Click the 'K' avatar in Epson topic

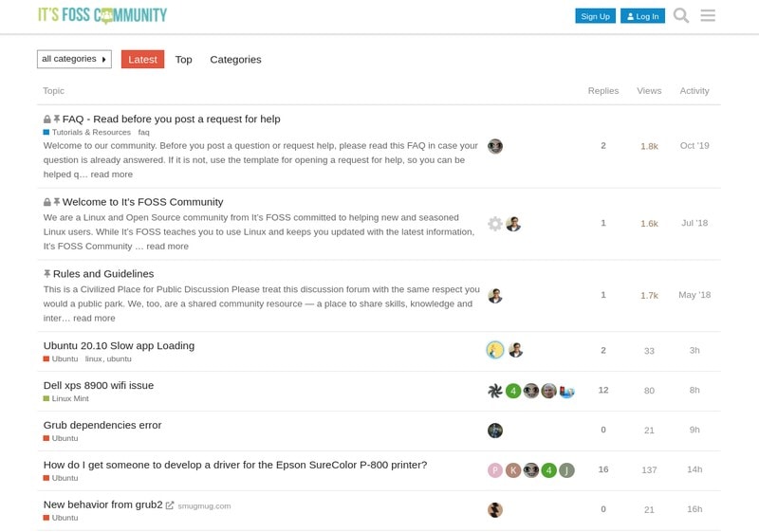[x=513, y=470]
